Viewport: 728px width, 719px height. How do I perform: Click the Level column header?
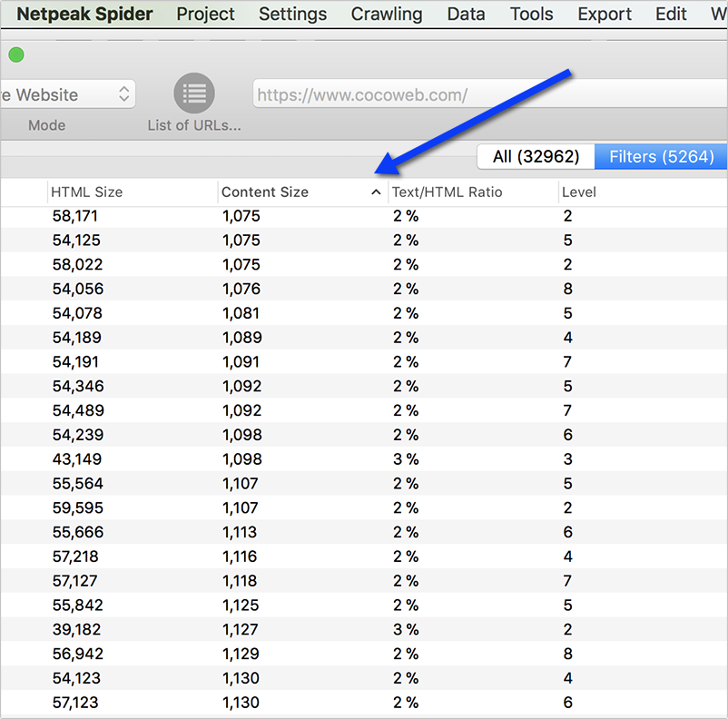point(579,192)
